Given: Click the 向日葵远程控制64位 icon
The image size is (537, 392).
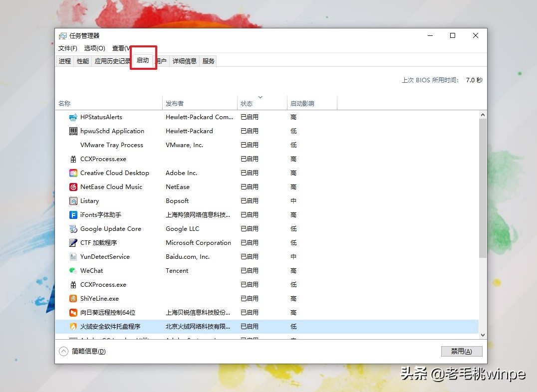Looking at the screenshot, I should coord(73,313).
